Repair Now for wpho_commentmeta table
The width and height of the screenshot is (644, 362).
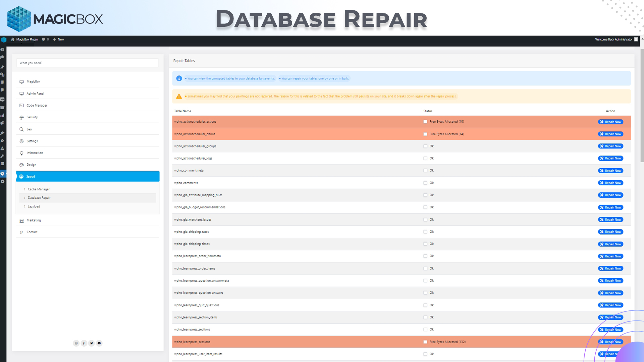click(610, 171)
